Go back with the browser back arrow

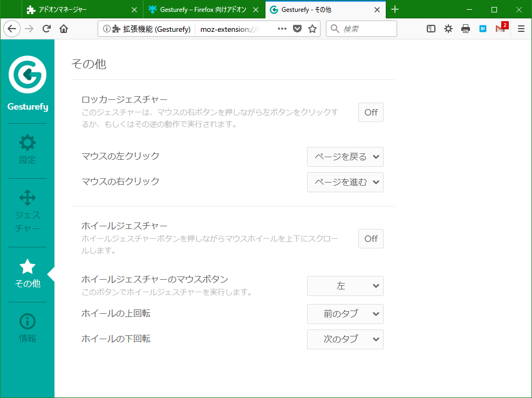pyautogui.click(x=12, y=29)
